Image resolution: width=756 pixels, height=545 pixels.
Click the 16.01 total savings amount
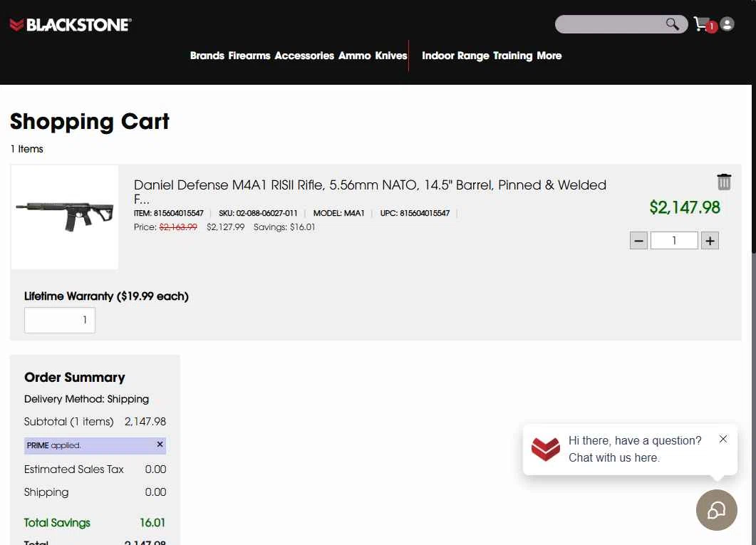pos(152,522)
